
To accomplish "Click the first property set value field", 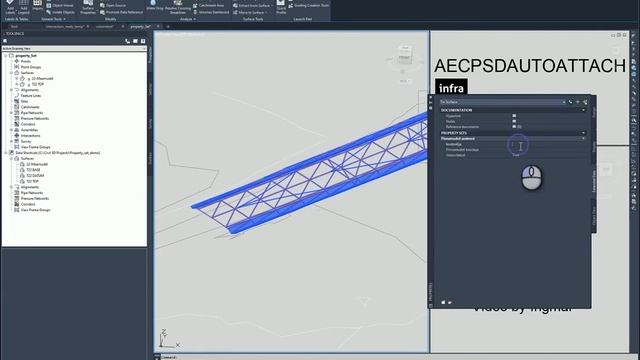I will pyautogui.click(x=547, y=144).
